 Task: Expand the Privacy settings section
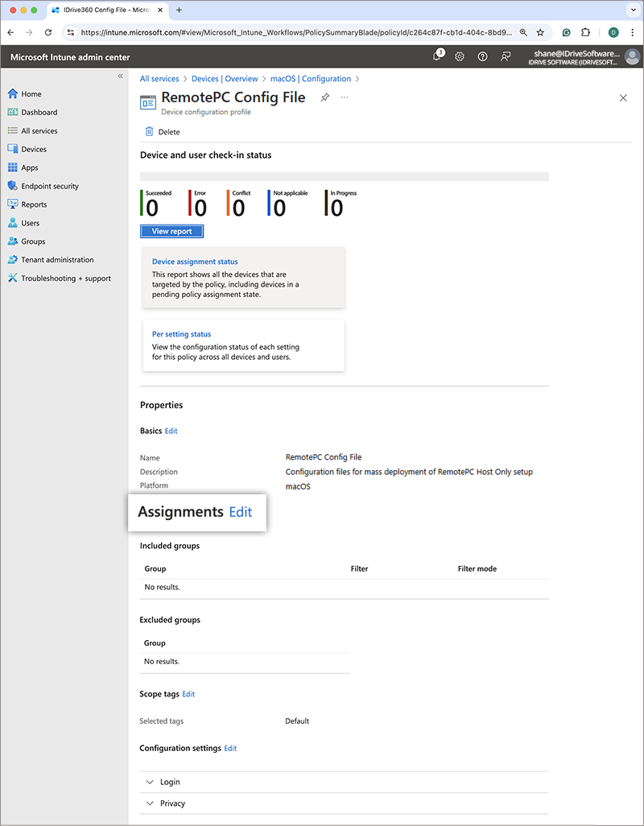(150, 803)
